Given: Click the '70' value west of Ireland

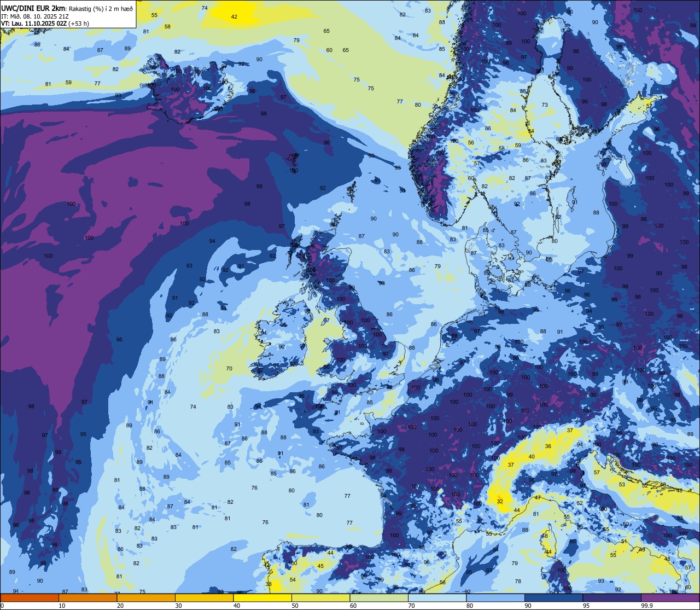Looking at the screenshot, I should 229,369.
